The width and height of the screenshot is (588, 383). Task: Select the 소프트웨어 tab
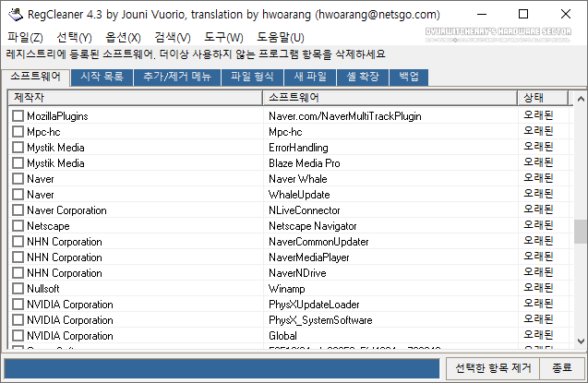pos(36,77)
